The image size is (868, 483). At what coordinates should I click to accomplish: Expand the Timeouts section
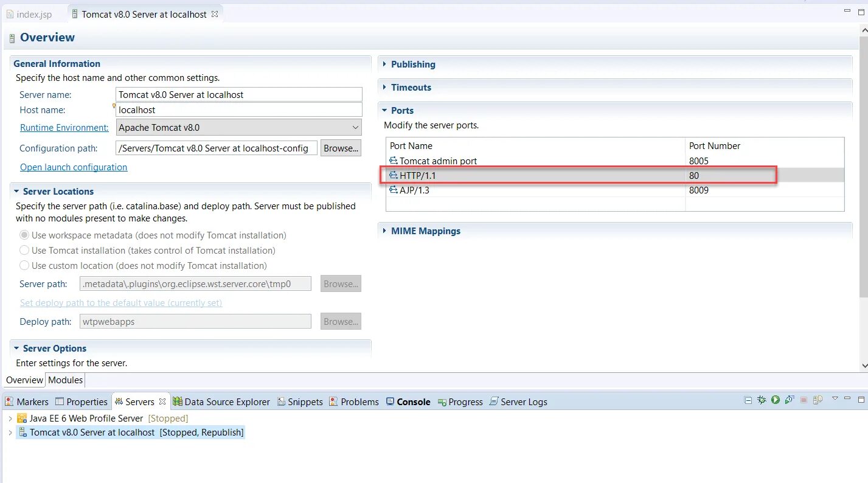tap(384, 88)
